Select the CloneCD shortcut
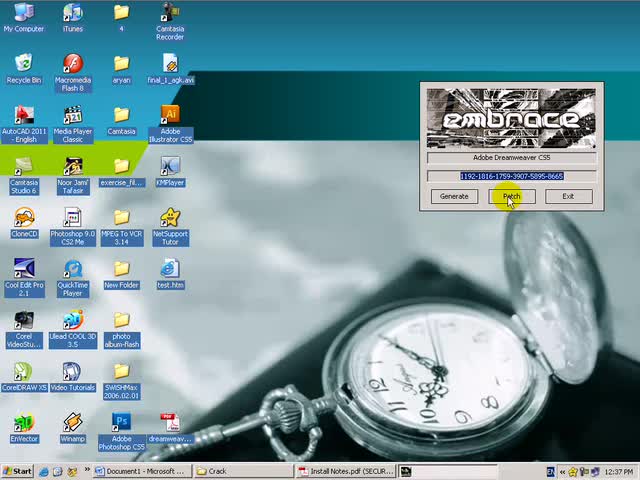 pyautogui.click(x=24, y=222)
